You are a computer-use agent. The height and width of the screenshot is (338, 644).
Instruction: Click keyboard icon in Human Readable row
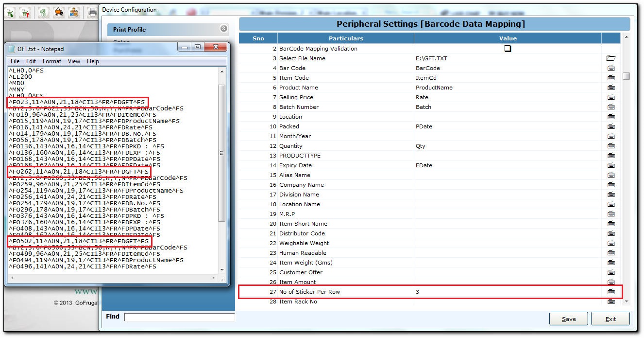[x=611, y=253]
